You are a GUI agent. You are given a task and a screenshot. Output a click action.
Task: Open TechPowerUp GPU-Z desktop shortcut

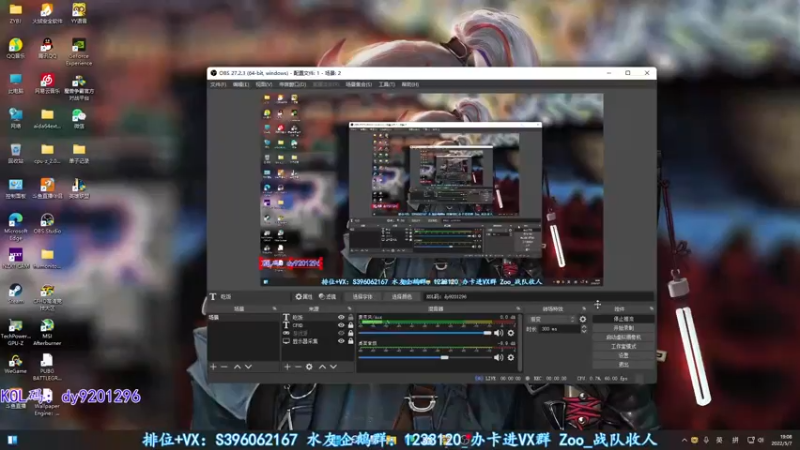16,332
